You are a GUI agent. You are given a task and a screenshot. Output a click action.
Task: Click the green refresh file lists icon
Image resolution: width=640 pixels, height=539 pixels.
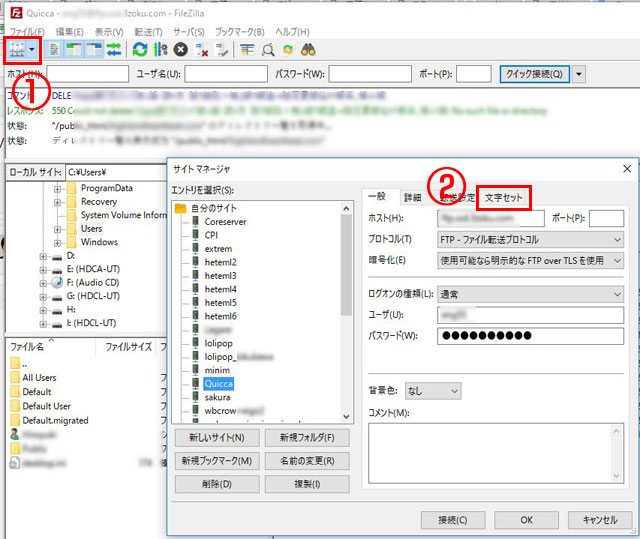click(140, 50)
